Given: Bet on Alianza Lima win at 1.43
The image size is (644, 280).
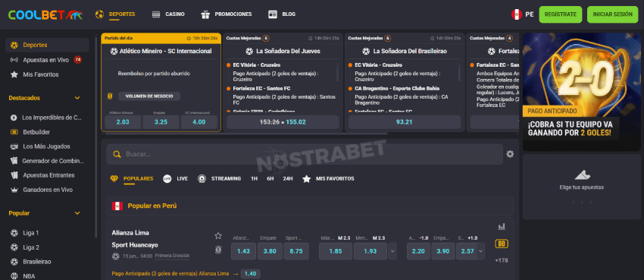Looking at the screenshot, I should [x=243, y=251].
